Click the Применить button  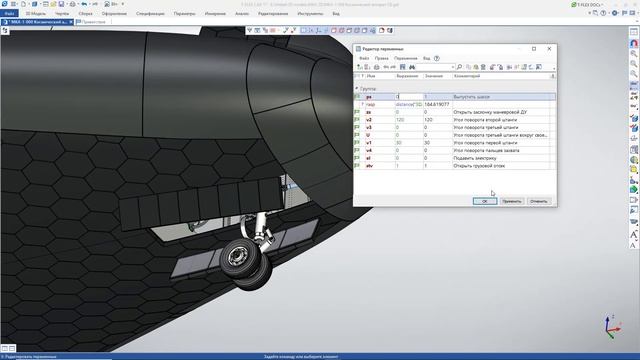512,201
